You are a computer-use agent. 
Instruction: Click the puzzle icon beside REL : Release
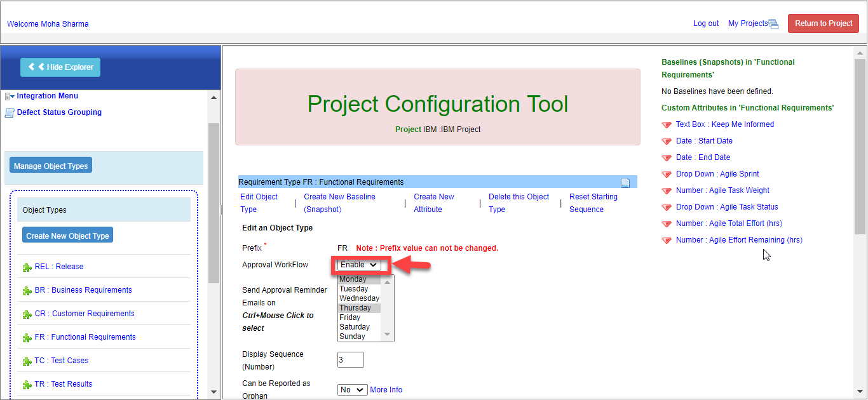point(27,267)
